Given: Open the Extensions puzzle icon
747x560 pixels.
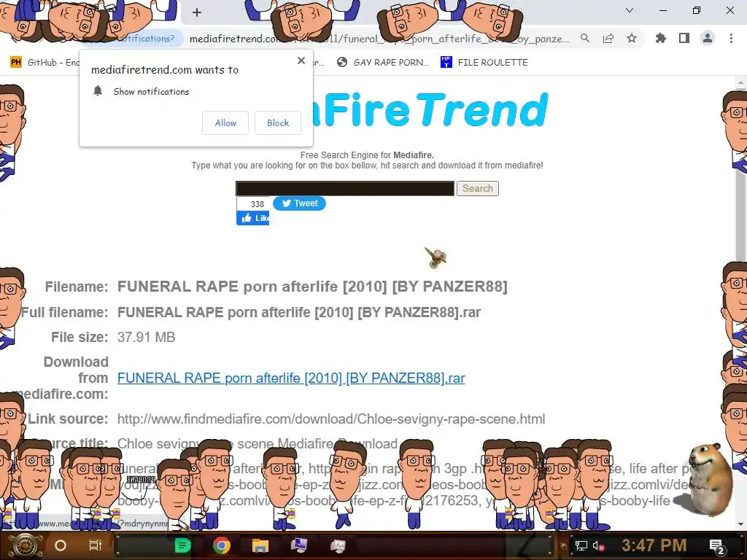Looking at the screenshot, I should (x=661, y=38).
